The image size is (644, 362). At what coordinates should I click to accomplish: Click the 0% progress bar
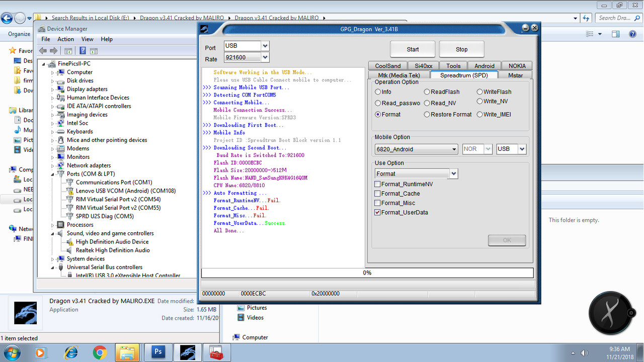click(367, 273)
